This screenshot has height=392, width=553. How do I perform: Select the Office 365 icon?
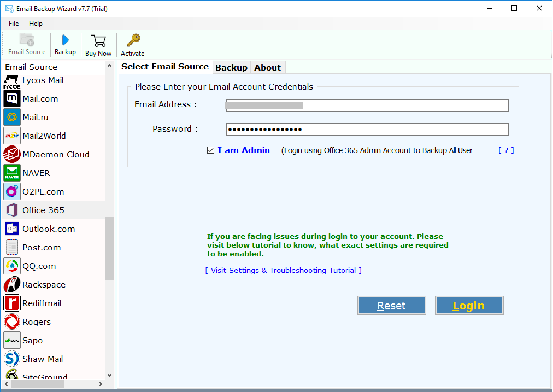click(12, 210)
